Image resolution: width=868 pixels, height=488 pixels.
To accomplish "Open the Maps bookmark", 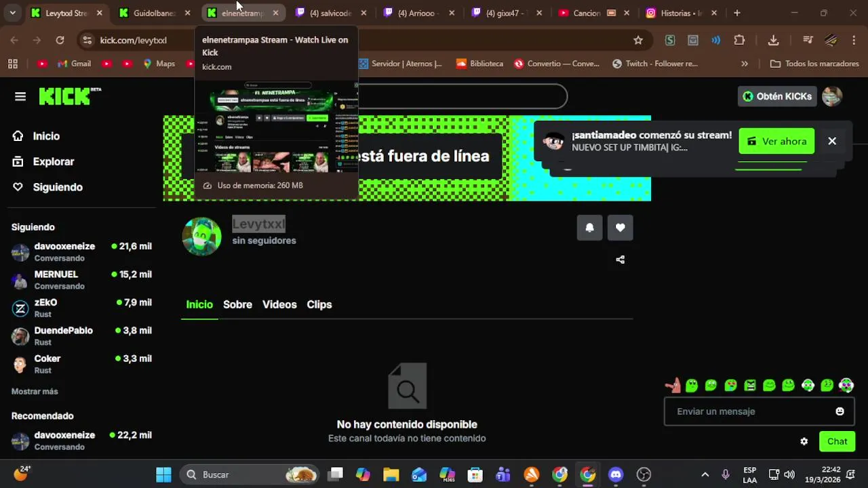I will [159, 64].
